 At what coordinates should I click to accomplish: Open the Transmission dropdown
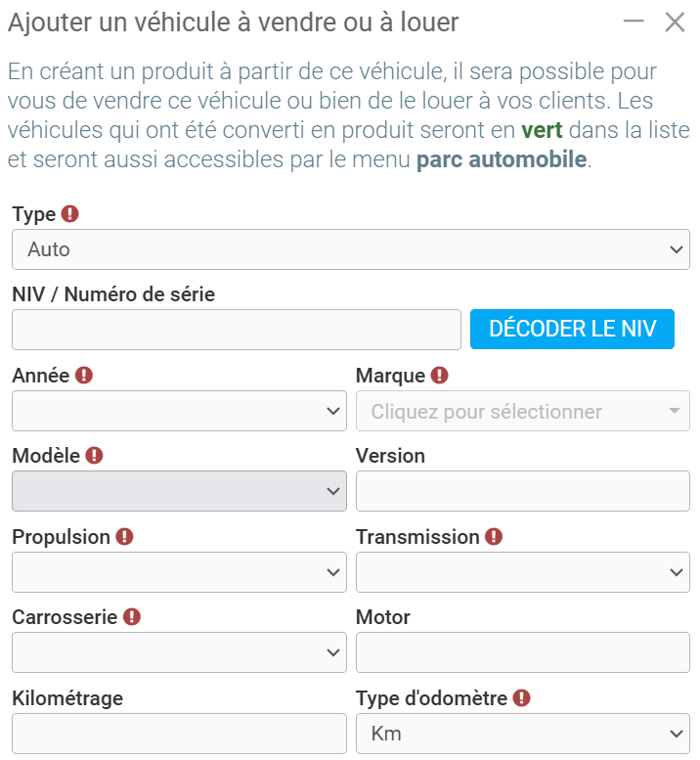pos(522,572)
